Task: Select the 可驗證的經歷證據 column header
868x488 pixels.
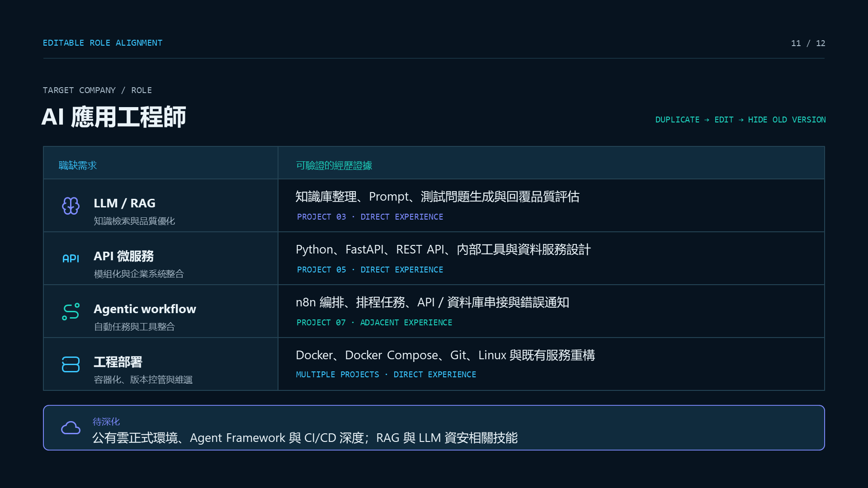Action: click(x=334, y=165)
